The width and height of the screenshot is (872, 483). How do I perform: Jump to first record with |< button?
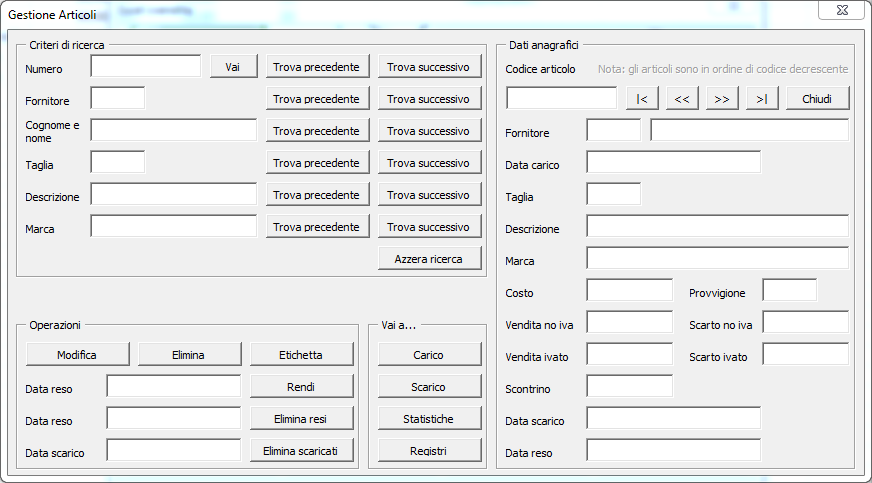(641, 98)
